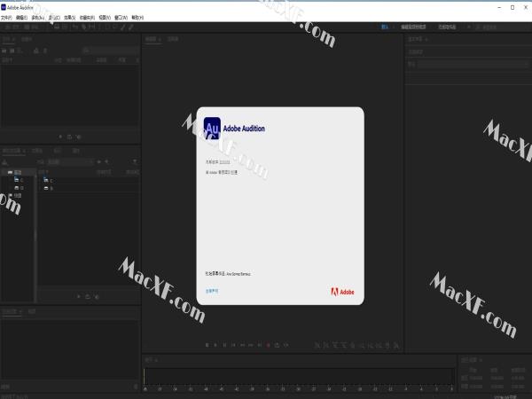Viewport: 532px width, 399px height.
Task: Click the delete icon in Files panel
Action: coord(45,51)
